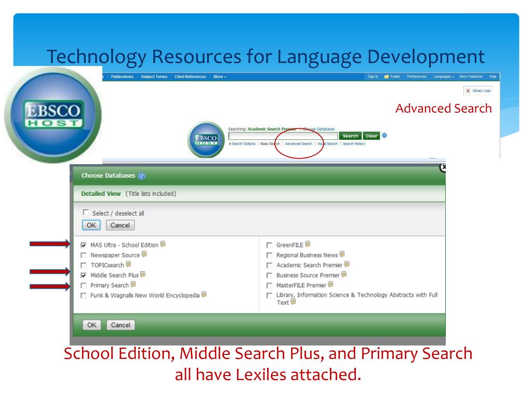Uncheck Middle Search Plus database
This screenshot has width=532, height=399.
[x=84, y=275]
